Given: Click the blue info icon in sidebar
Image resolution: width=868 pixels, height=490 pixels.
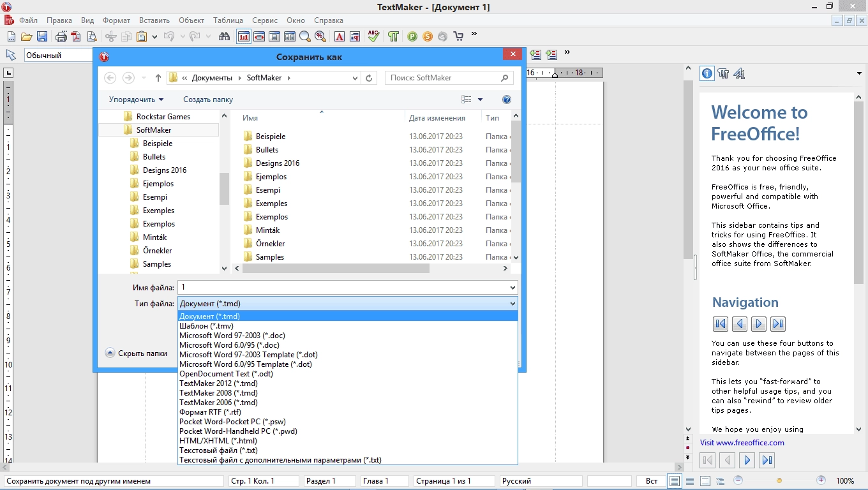Looking at the screenshot, I should coord(707,73).
